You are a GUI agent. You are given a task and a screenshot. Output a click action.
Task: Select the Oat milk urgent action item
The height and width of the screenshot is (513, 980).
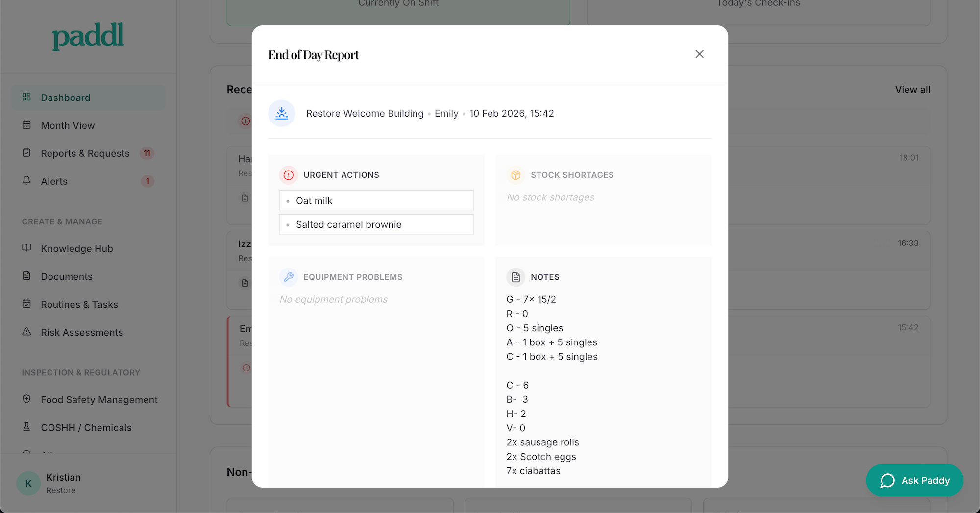pos(376,201)
